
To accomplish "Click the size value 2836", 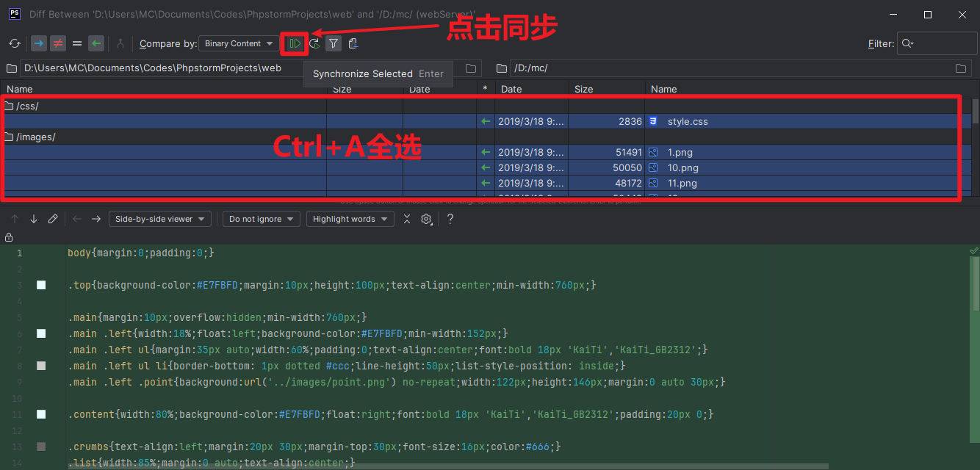I will pyautogui.click(x=630, y=121).
